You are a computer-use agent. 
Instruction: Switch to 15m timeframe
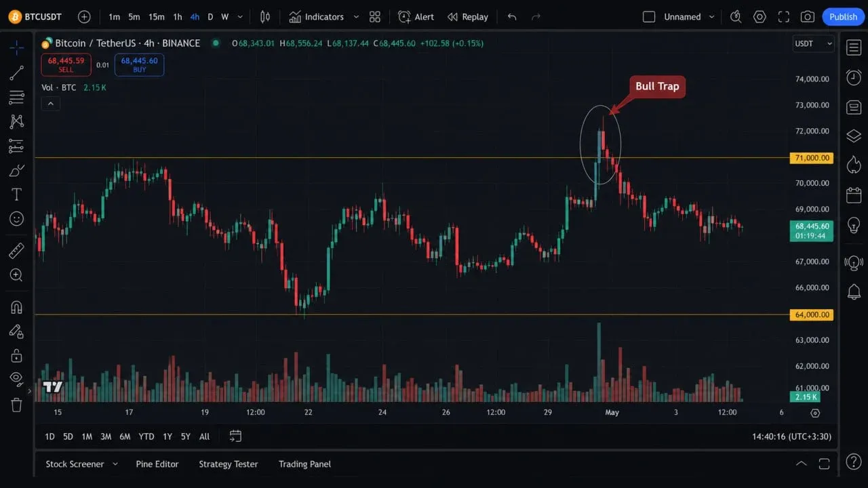(156, 17)
